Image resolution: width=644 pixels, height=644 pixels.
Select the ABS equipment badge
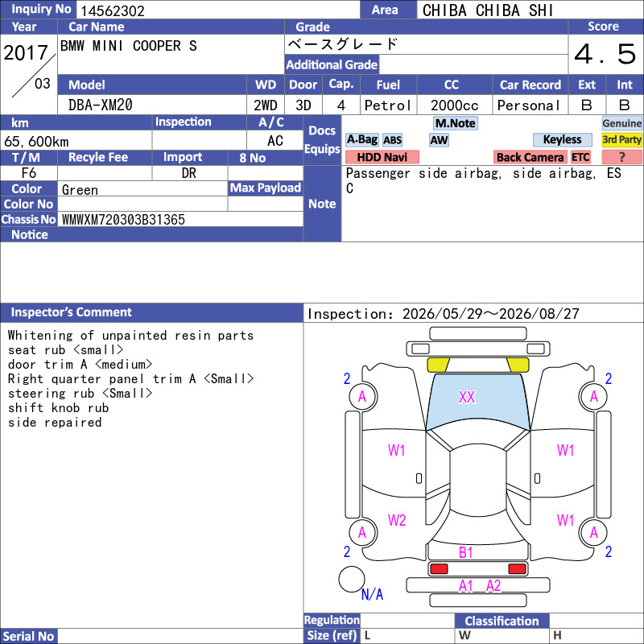(x=392, y=140)
